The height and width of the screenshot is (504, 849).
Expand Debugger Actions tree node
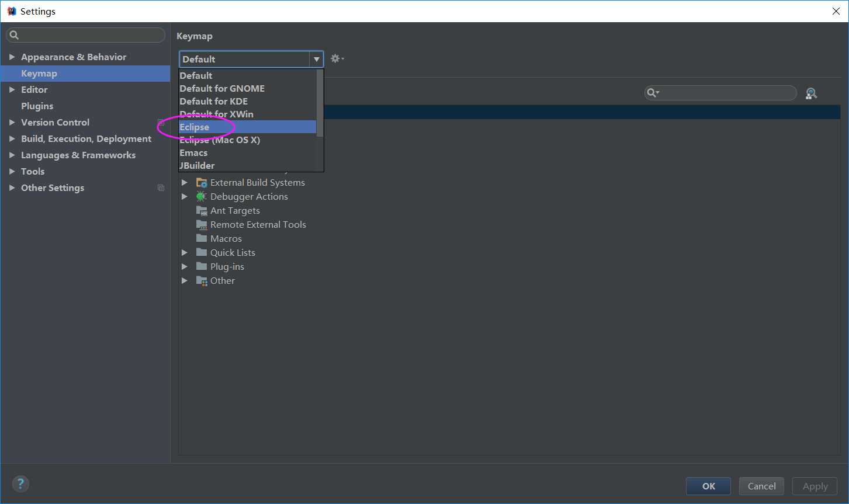click(185, 197)
